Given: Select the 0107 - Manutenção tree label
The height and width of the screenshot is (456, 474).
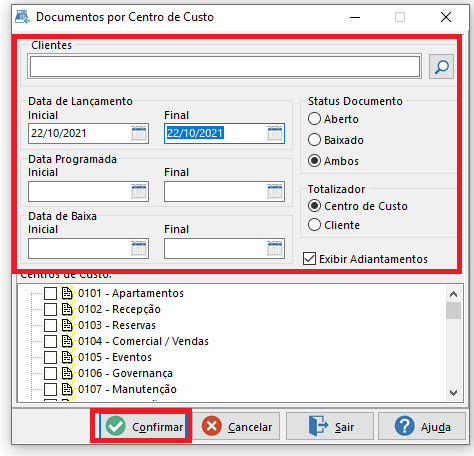Looking at the screenshot, I should tap(127, 389).
